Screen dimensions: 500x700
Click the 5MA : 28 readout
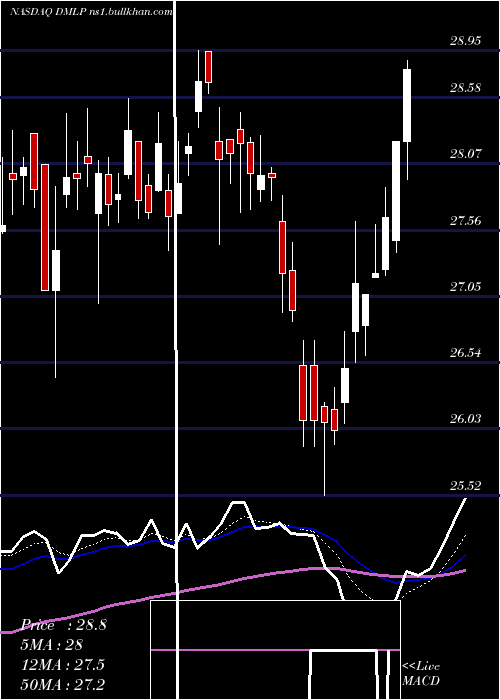[x=52, y=645]
